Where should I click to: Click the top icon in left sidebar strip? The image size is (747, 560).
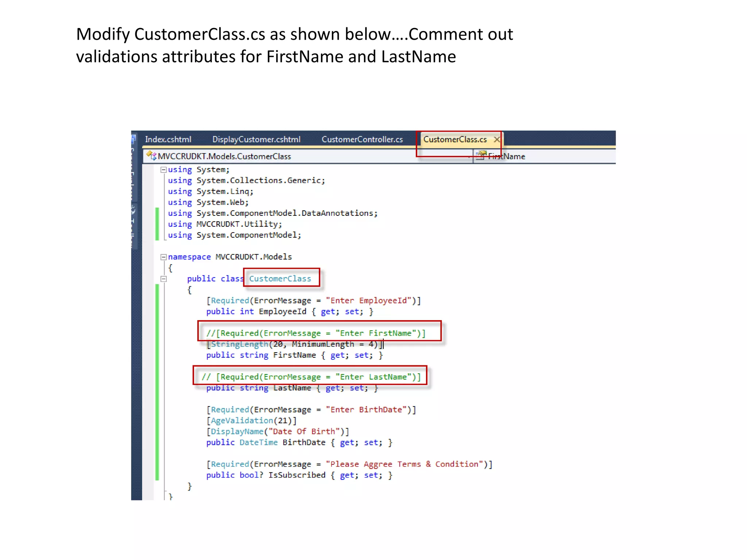click(x=133, y=139)
